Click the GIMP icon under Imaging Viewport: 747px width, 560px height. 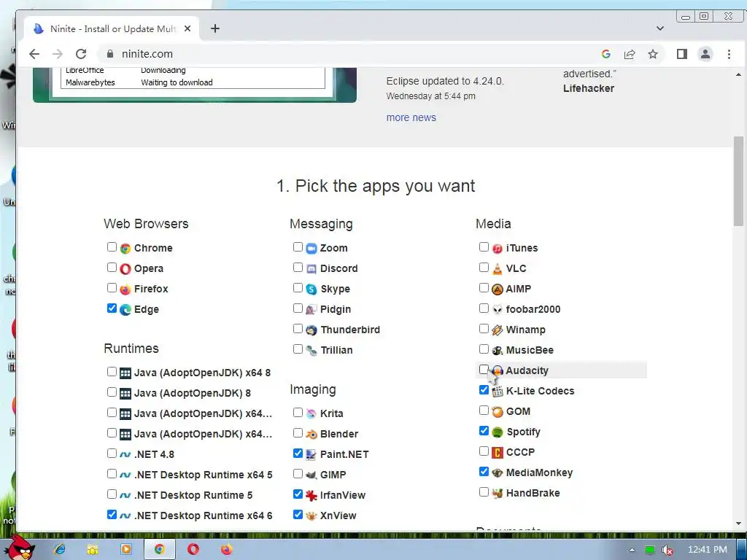pos(311,475)
